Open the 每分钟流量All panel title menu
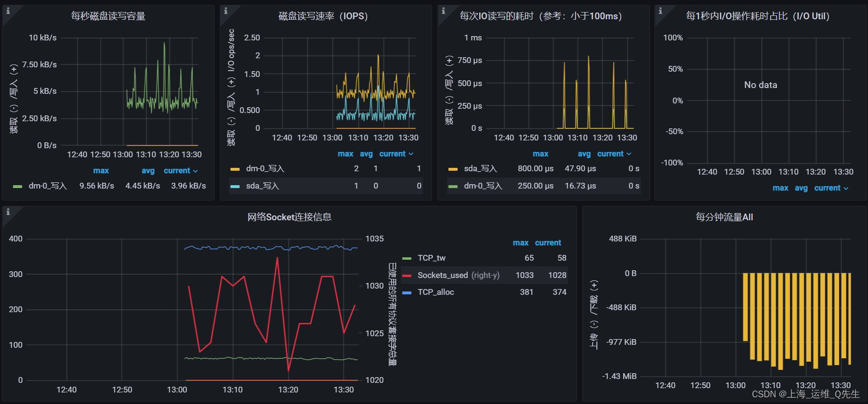 [x=724, y=217]
